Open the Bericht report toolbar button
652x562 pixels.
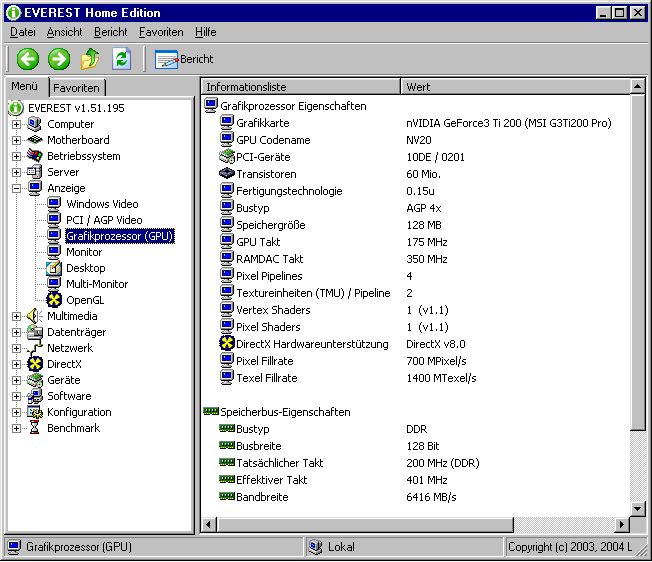click(x=184, y=59)
